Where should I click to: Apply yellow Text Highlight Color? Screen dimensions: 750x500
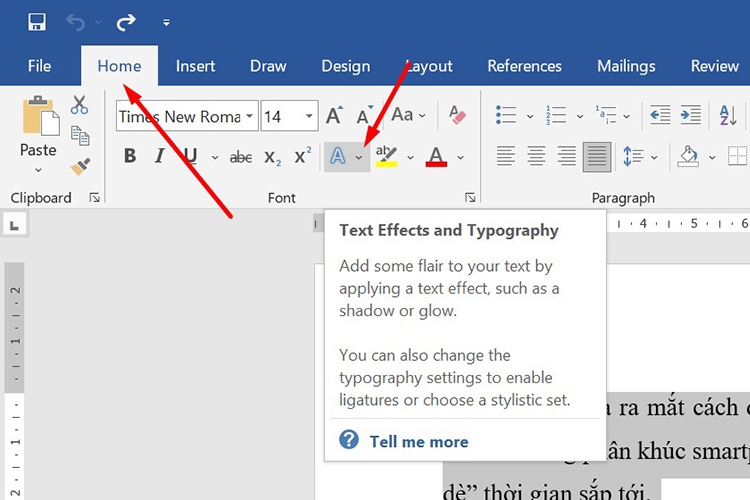coord(386,156)
